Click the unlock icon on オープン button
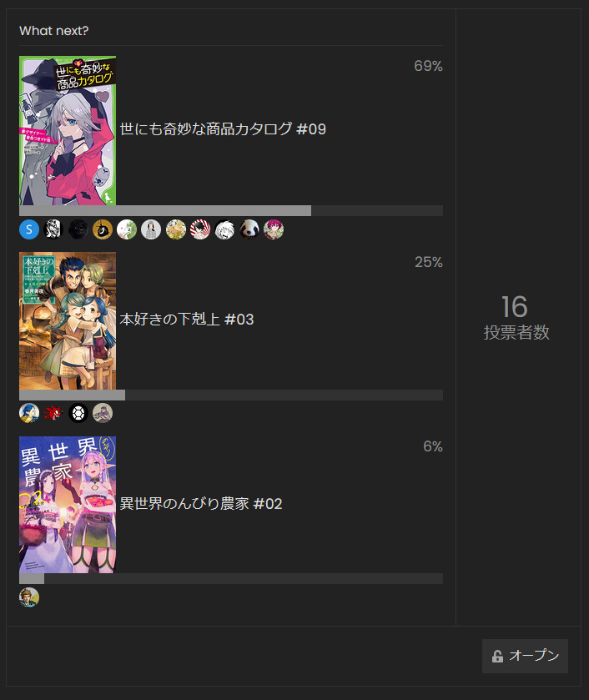 coord(497,657)
